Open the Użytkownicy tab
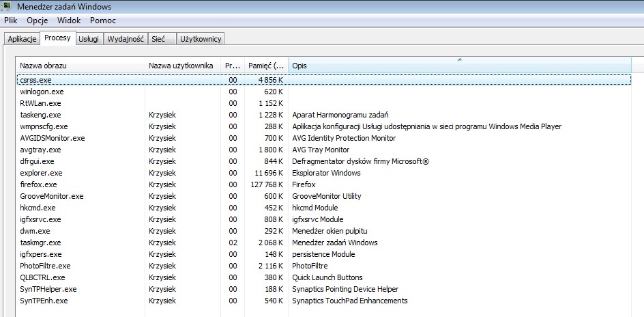Screen dimensions: 644x317 [201, 39]
